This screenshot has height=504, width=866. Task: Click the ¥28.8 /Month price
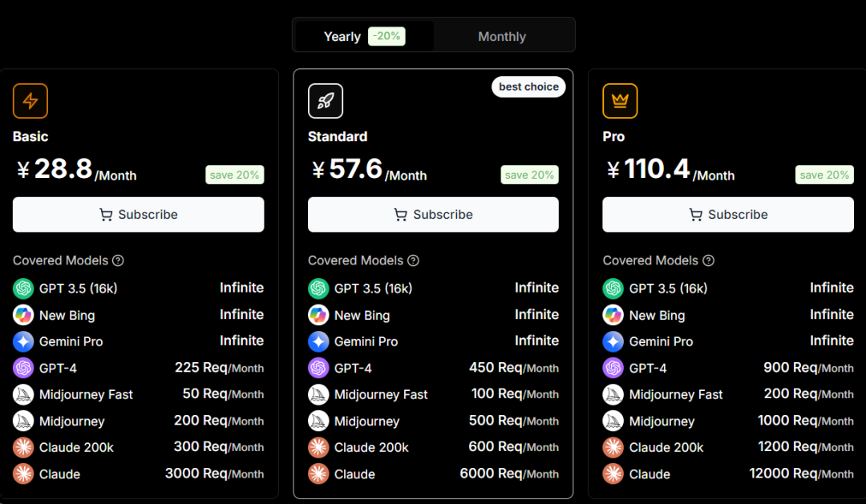click(x=76, y=170)
